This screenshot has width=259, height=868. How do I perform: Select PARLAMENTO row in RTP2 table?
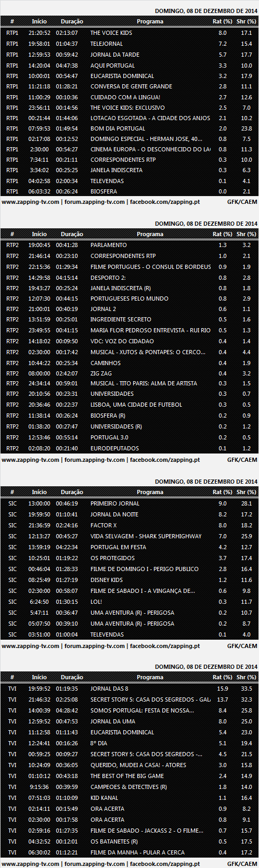[x=129, y=245]
